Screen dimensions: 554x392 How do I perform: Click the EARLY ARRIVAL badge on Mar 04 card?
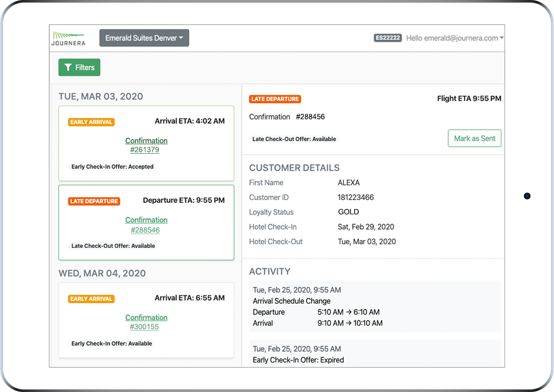[91, 299]
